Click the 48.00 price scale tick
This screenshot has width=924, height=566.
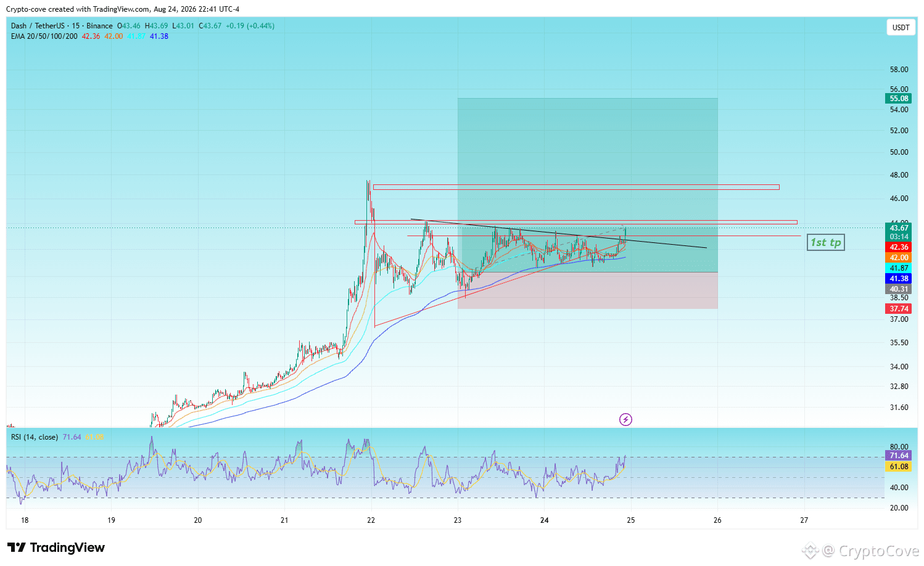coord(899,175)
